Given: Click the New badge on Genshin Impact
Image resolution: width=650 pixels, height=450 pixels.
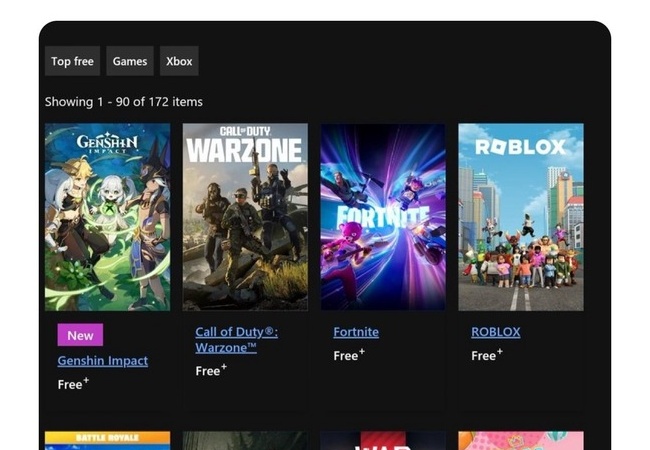Looking at the screenshot, I should [x=80, y=335].
